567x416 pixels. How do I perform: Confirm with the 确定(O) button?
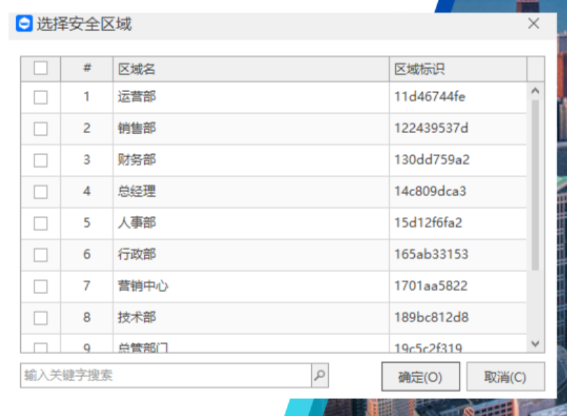(421, 377)
